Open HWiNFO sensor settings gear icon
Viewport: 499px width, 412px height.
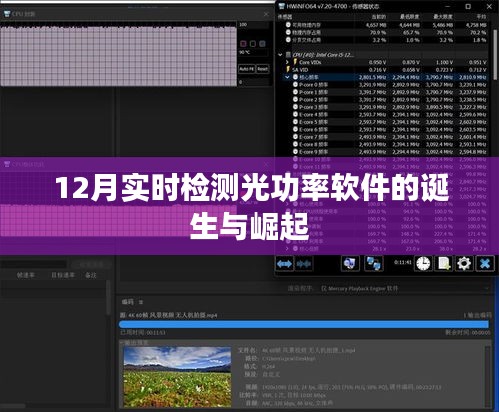tap(464, 264)
